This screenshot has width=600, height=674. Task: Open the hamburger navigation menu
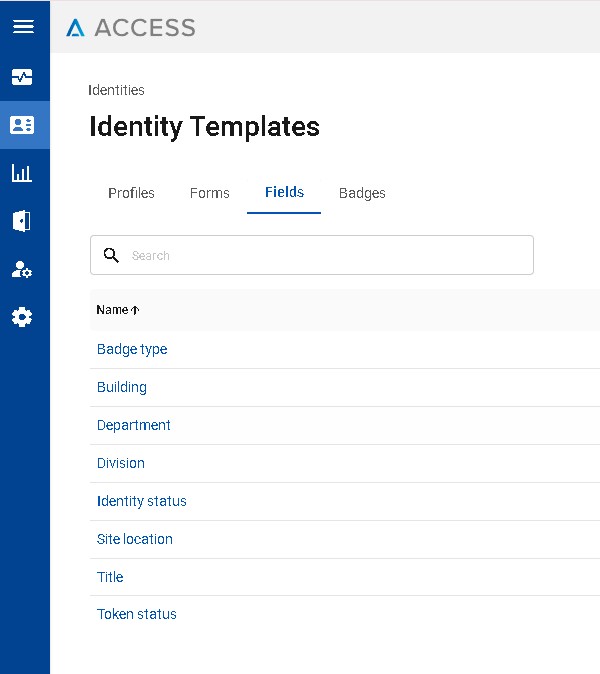tap(23, 26)
